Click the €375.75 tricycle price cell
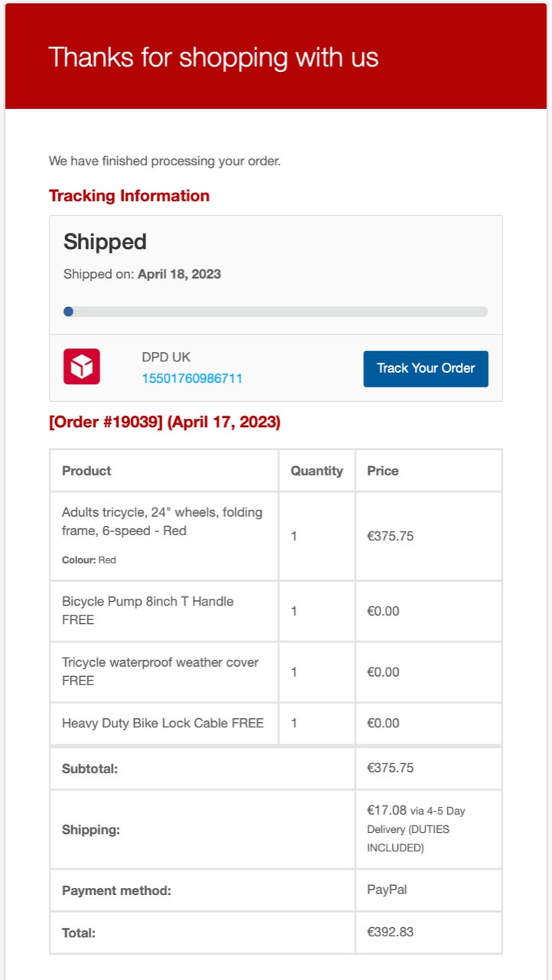The height and width of the screenshot is (980, 552). coord(390,536)
